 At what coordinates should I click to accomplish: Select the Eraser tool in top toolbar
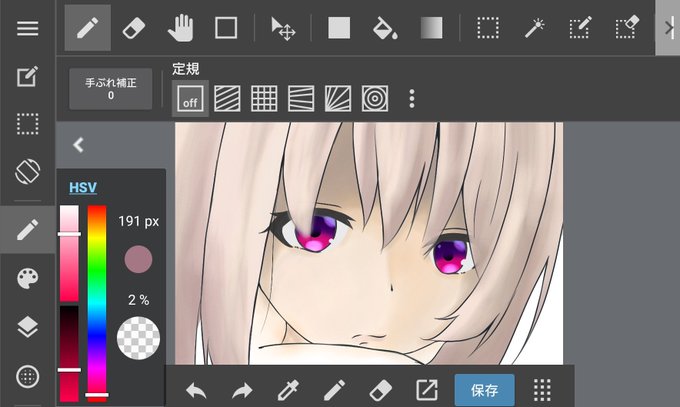tap(134, 28)
